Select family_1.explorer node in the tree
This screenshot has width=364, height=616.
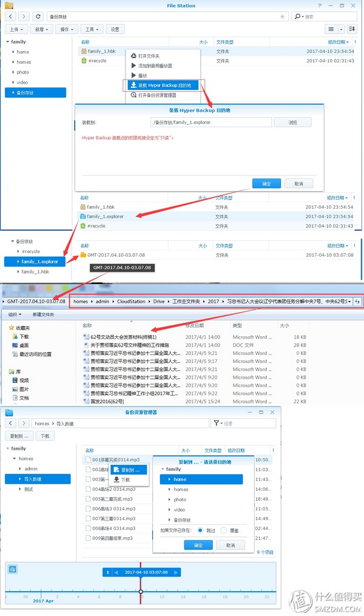click(35, 262)
